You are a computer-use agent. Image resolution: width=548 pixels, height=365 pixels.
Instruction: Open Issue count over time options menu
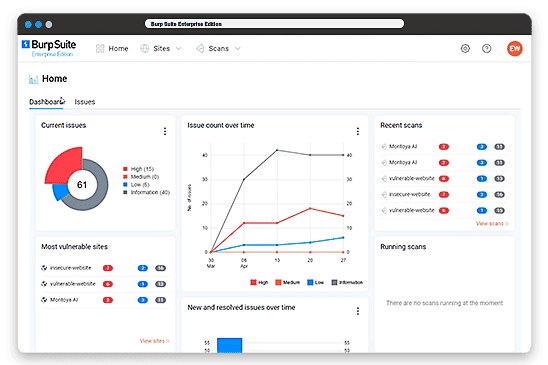coord(358,131)
